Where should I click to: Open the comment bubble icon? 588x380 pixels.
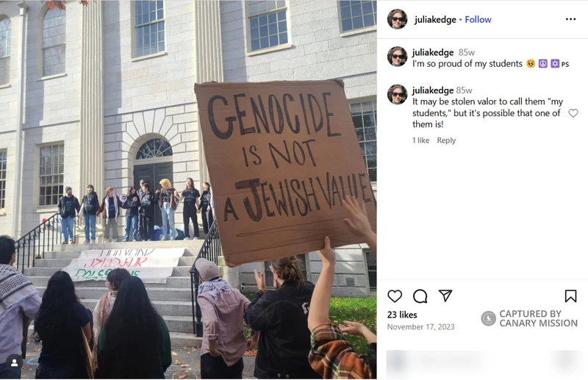[420, 296]
